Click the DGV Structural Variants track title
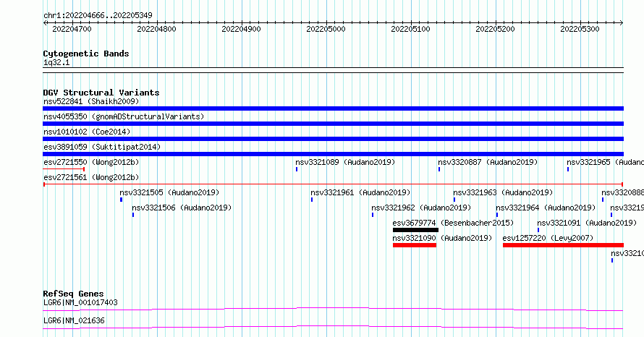This screenshot has width=644, height=337. coord(101,93)
